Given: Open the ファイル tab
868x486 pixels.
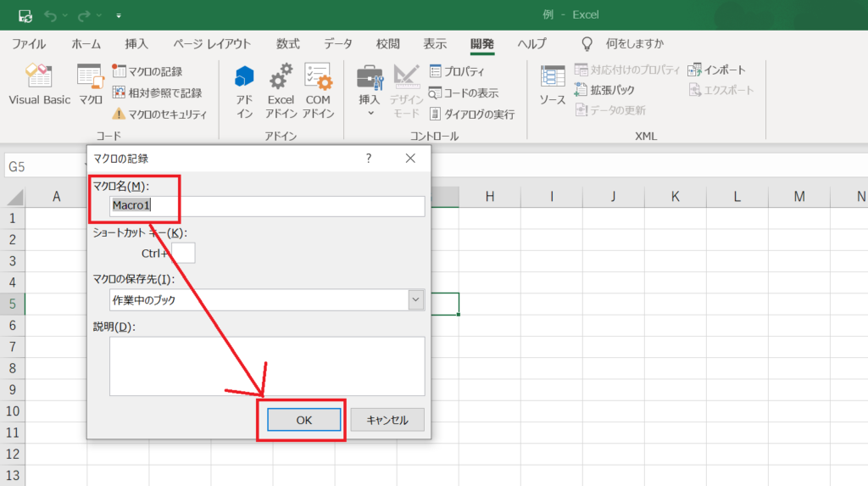Looking at the screenshot, I should 29,44.
